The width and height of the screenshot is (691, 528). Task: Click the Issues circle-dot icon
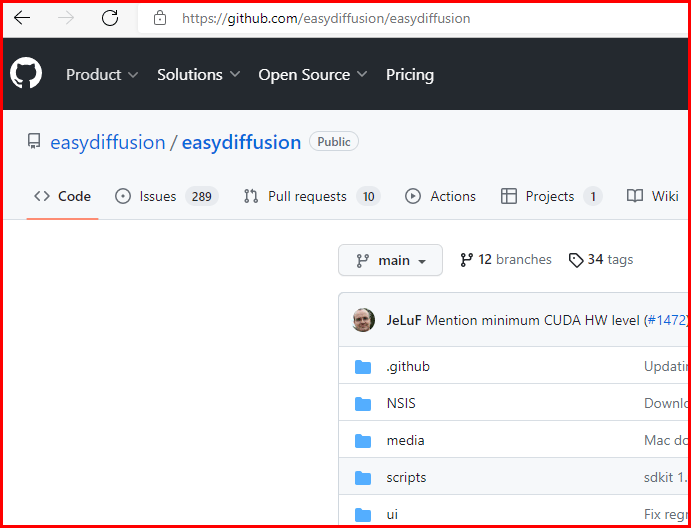coord(123,196)
